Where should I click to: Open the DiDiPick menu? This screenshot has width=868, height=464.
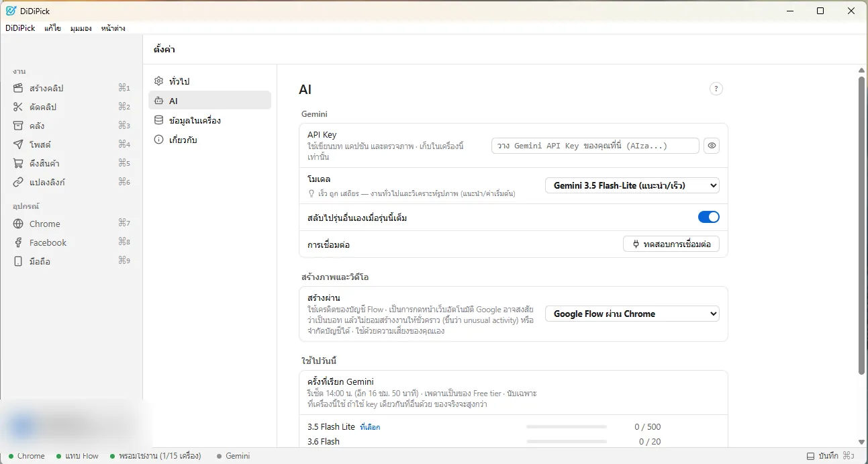coord(20,28)
